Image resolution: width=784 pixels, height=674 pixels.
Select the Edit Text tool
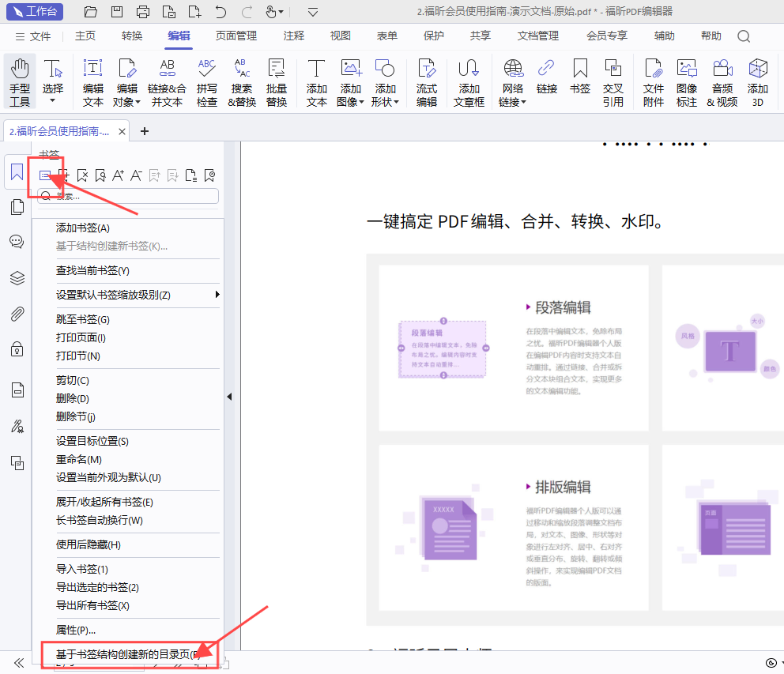93,81
